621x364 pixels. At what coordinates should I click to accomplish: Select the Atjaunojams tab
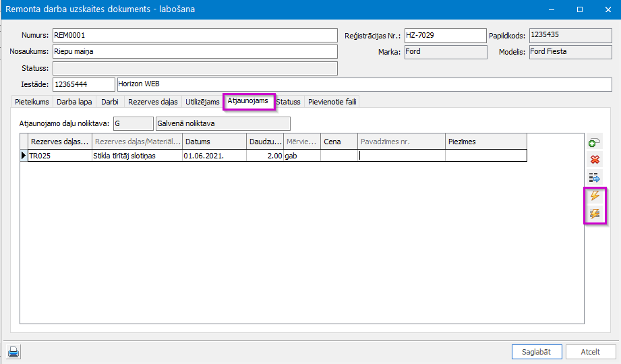click(x=248, y=101)
